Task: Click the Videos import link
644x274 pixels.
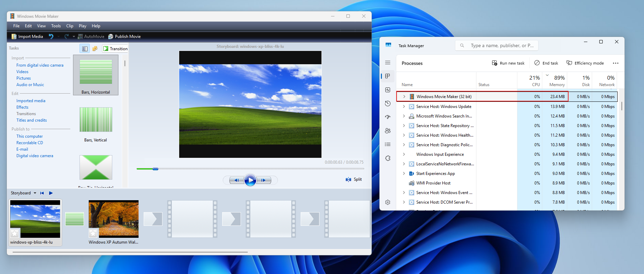Action: [x=22, y=72]
